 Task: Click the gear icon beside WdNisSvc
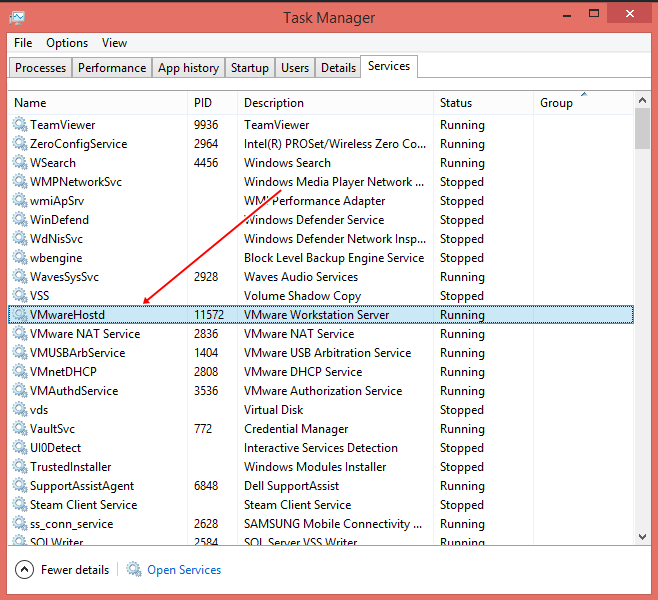tap(20, 238)
